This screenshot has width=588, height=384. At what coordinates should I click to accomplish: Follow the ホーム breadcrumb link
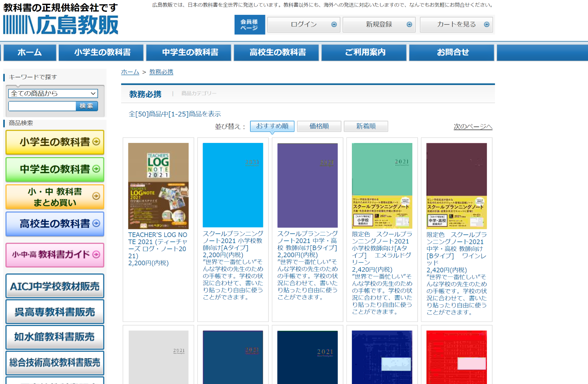pyautogui.click(x=130, y=72)
